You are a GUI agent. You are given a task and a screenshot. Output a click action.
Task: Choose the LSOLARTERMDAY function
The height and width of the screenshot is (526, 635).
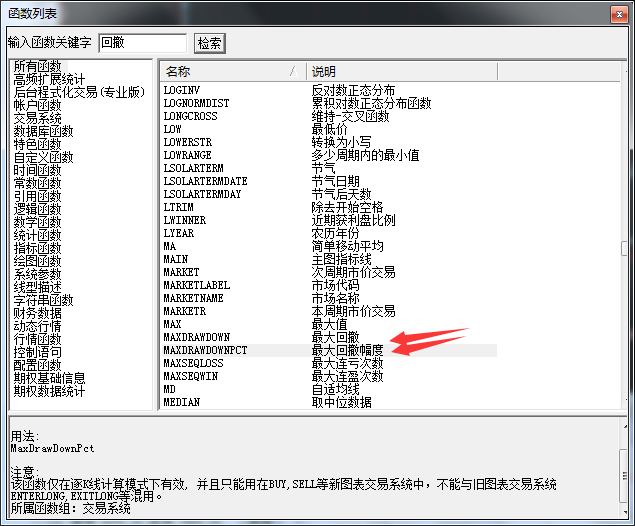point(329,194)
